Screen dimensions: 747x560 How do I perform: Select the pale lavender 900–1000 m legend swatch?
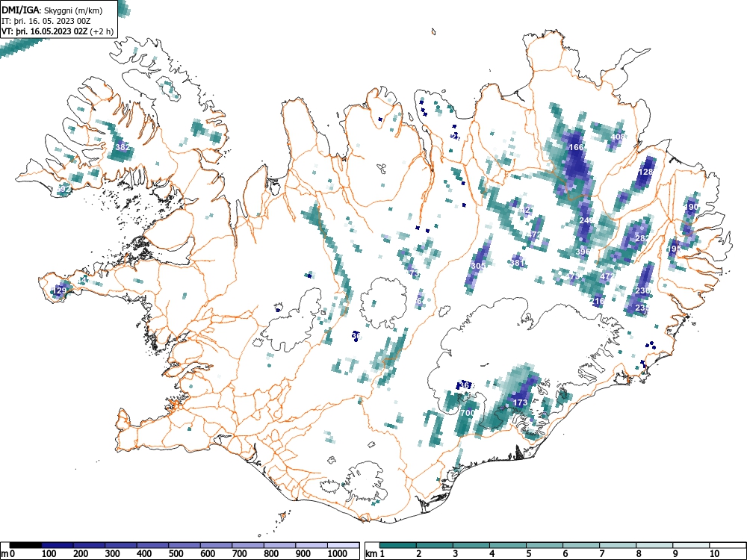pos(311,545)
